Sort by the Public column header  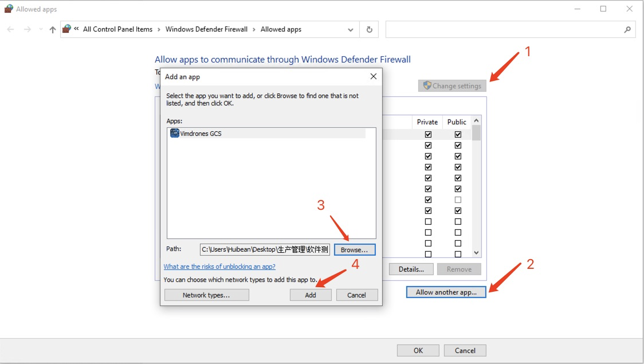(457, 122)
